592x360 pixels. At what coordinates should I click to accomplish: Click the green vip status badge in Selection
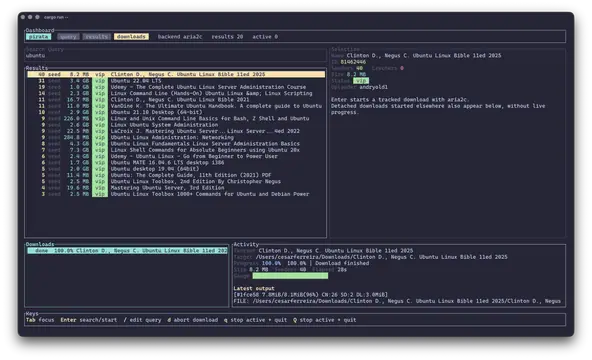361,81
